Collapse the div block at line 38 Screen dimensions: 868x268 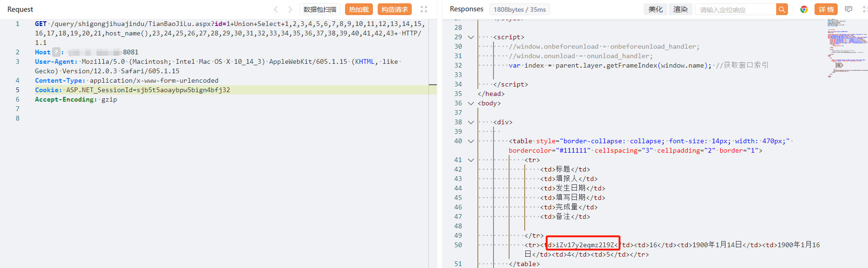click(471, 122)
